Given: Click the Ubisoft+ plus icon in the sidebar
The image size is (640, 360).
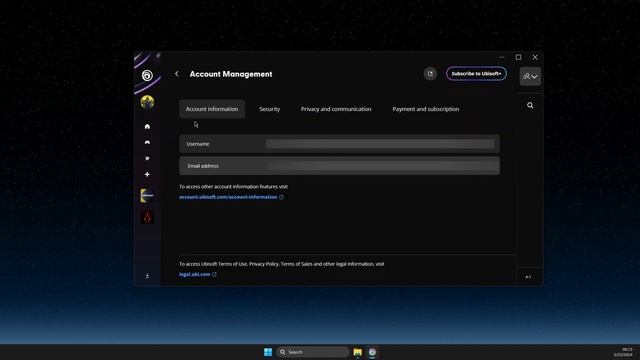Looking at the screenshot, I should tap(147, 174).
